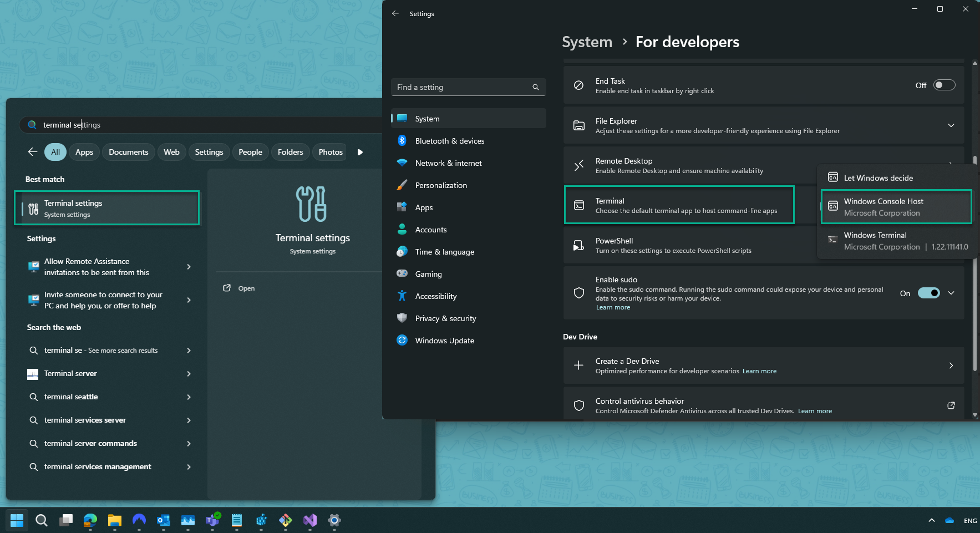Open the Create a Dev Drive chevron
This screenshot has height=533, width=980.
coord(951,366)
